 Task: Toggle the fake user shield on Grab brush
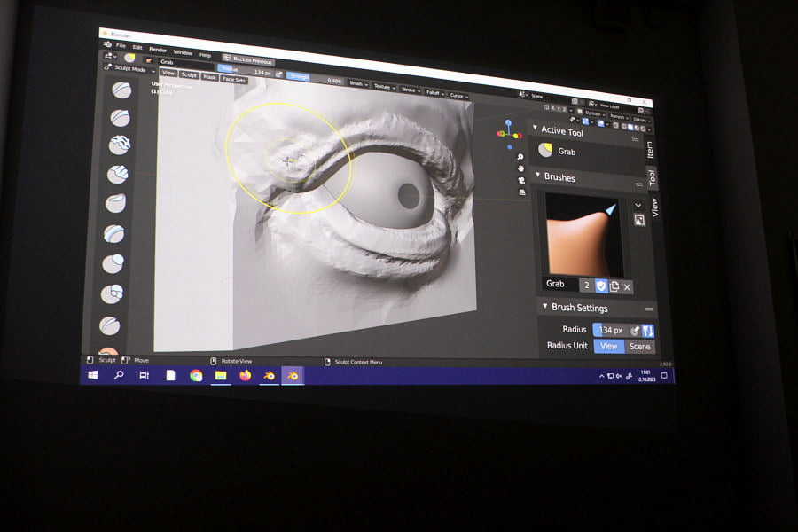tap(600, 286)
